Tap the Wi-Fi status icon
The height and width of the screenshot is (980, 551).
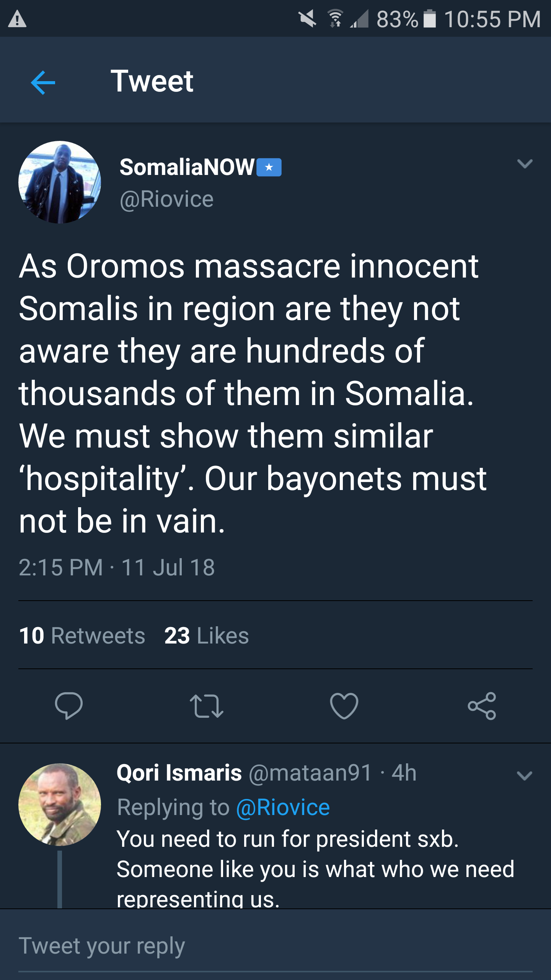336,19
